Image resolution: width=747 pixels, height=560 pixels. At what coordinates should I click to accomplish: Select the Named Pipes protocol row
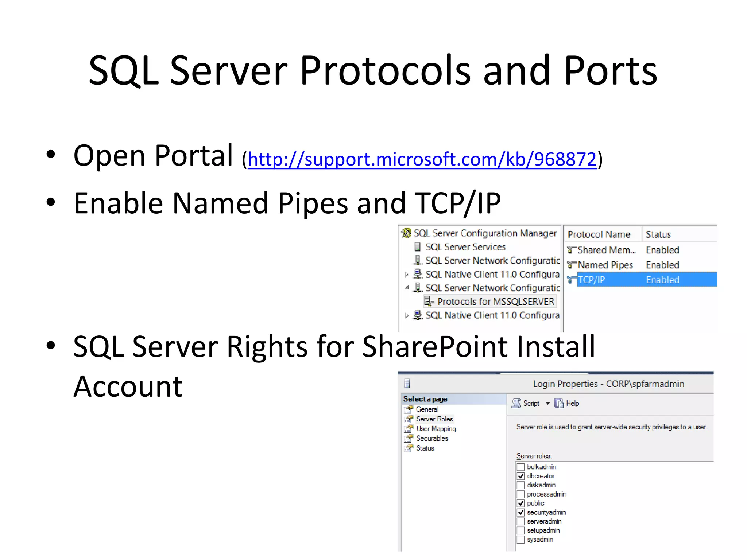(641, 265)
